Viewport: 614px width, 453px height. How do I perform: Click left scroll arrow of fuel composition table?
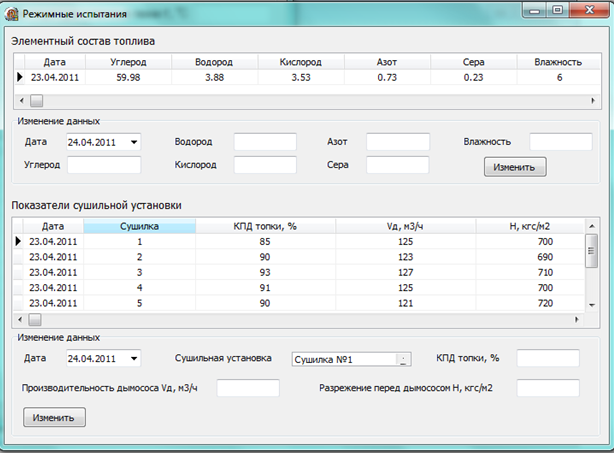[x=22, y=101]
